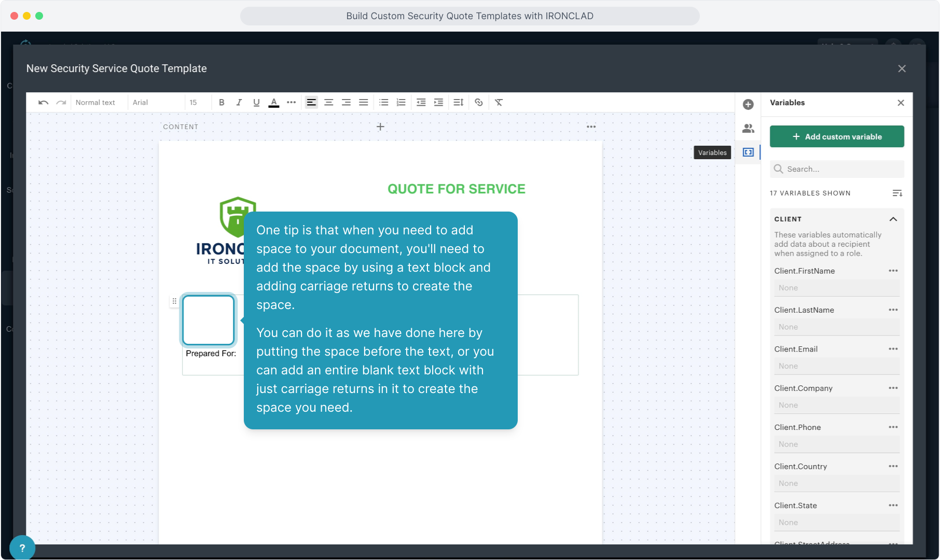Image resolution: width=940 pixels, height=560 pixels.
Task: Collapse the CLIENT variables section
Action: pos(893,219)
